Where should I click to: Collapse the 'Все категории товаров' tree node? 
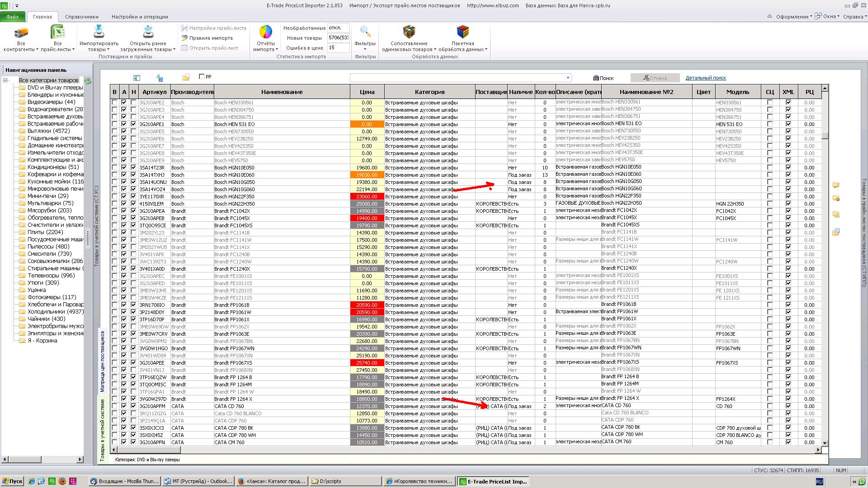pyautogui.click(x=5, y=80)
